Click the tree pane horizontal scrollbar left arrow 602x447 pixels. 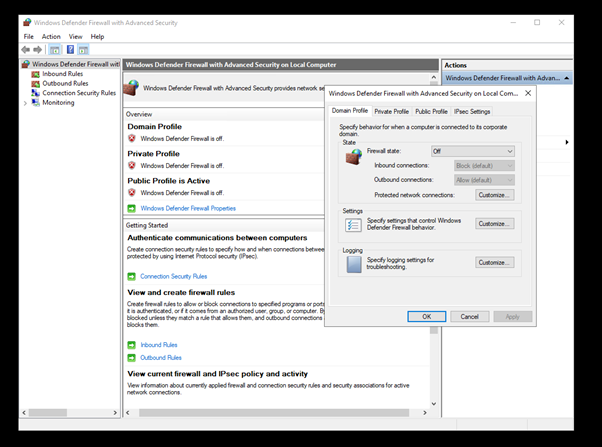coord(24,413)
